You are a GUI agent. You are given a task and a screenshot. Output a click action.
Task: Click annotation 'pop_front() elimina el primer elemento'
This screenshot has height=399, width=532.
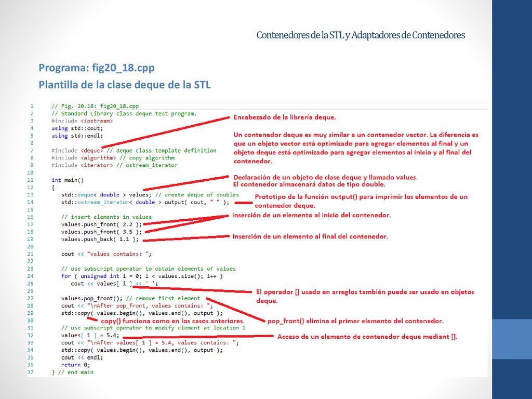[355, 321]
